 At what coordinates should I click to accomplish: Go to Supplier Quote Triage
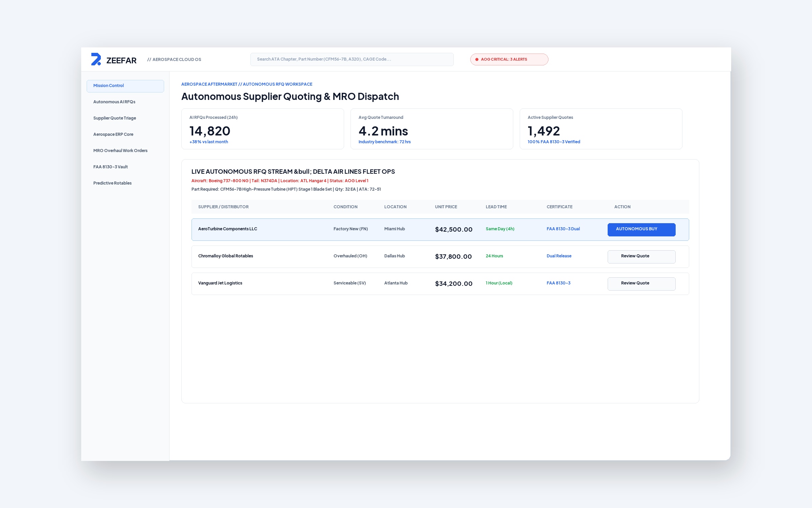(x=115, y=118)
